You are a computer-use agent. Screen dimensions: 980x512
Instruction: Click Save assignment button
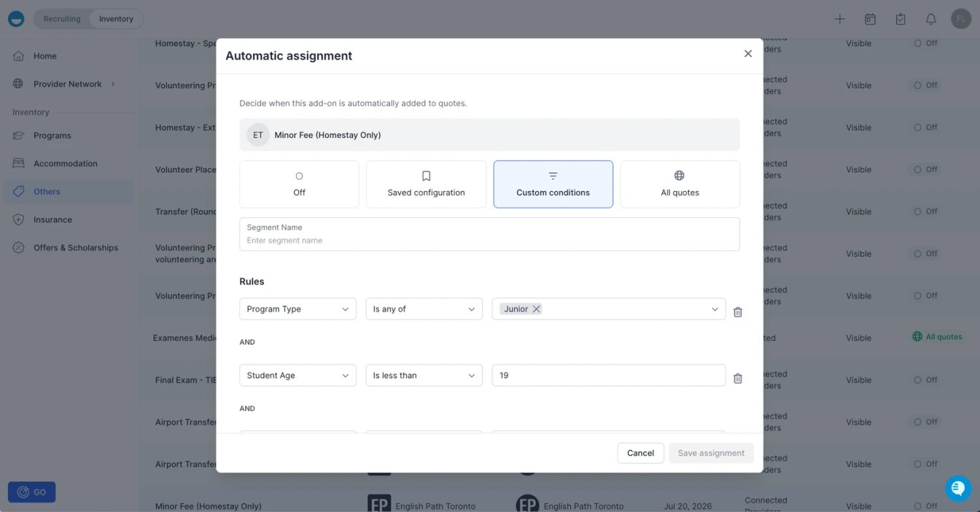pos(711,453)
